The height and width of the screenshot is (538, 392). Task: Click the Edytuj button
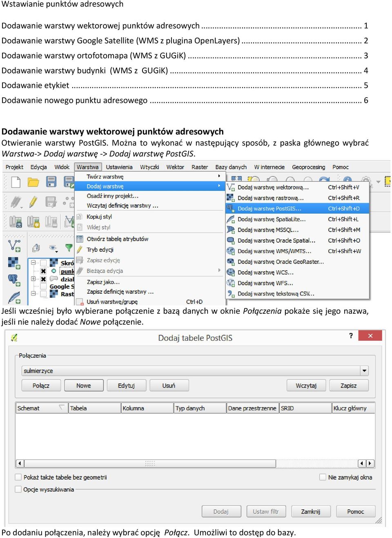[126, 386]
